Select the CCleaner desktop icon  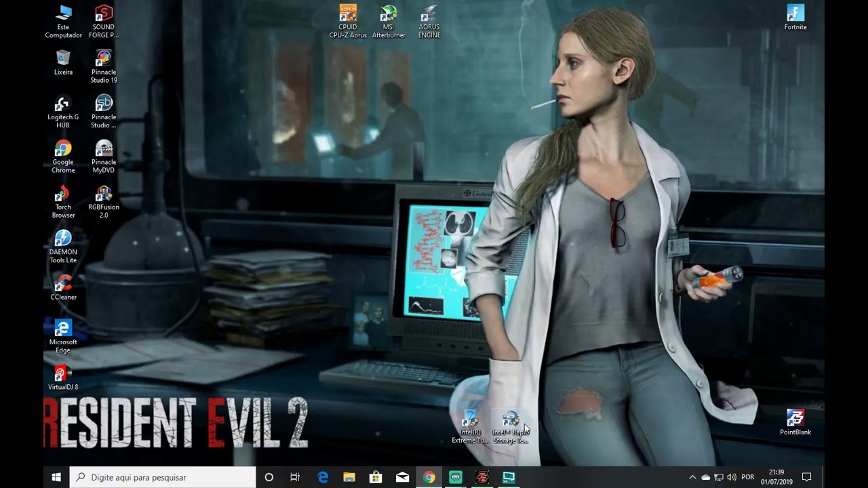tap(63, 287)
